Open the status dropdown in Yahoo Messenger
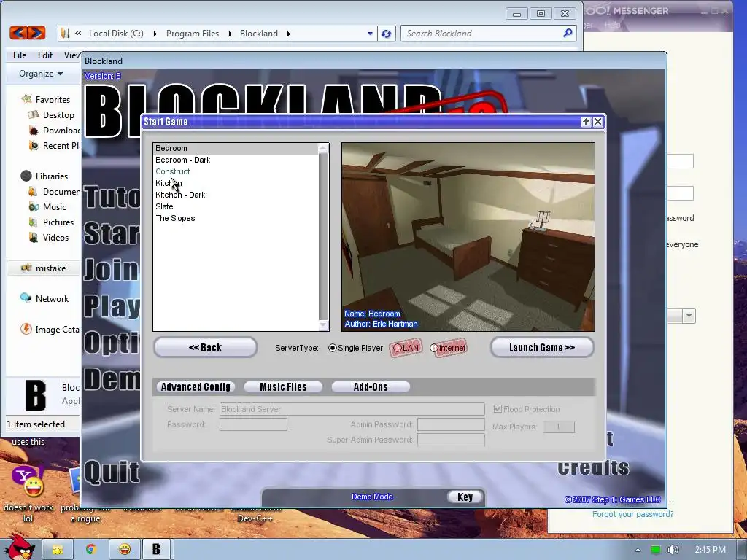Image resolution: width=747 pixels, height=560 pixels. point(689,316)
